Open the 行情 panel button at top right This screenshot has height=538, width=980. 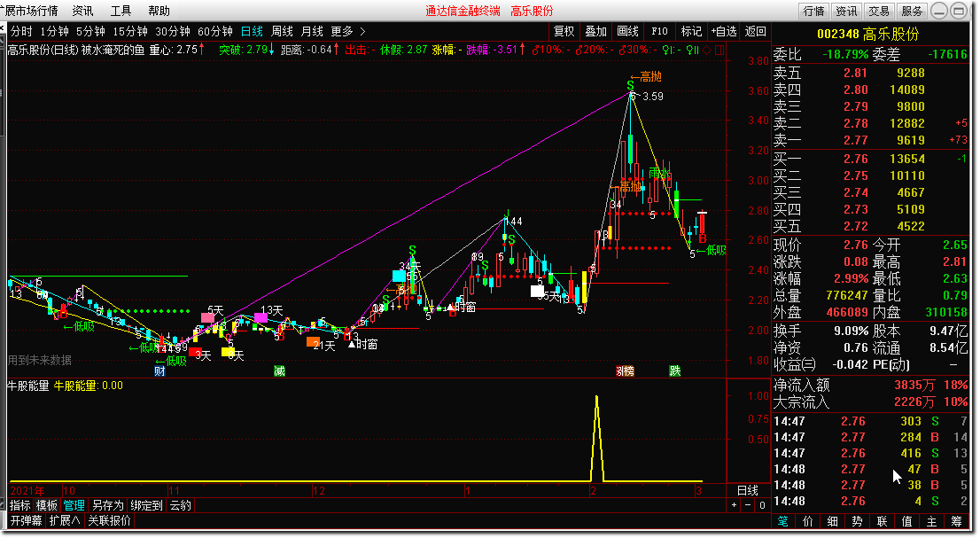813,11
